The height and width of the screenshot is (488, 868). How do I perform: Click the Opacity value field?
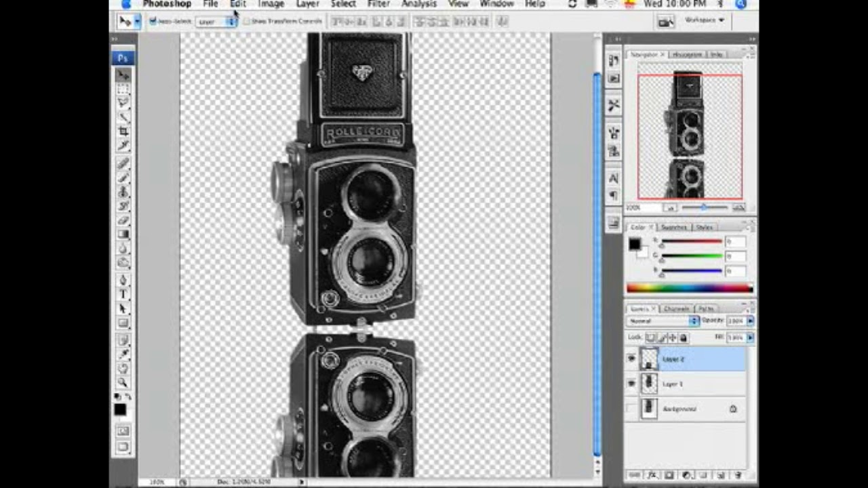(736, 321)
